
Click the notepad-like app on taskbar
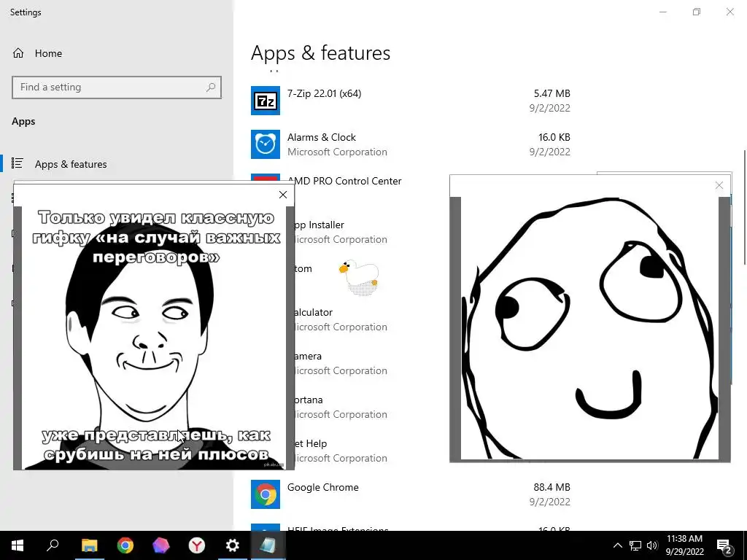(268, 545)
